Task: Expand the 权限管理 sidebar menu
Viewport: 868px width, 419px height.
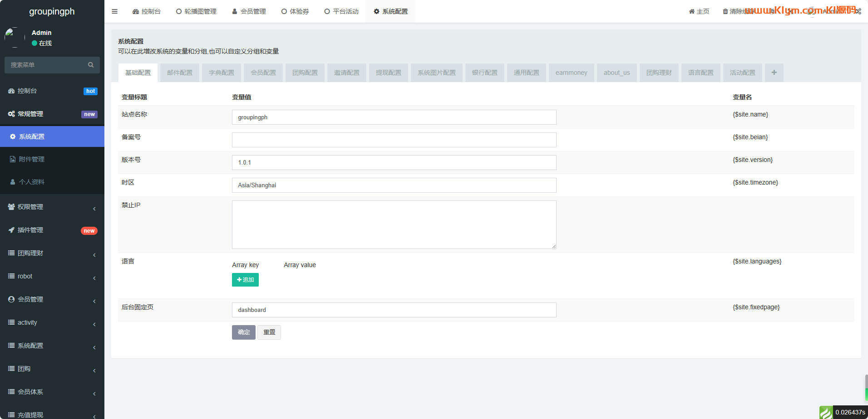Action: pos(52,207)
